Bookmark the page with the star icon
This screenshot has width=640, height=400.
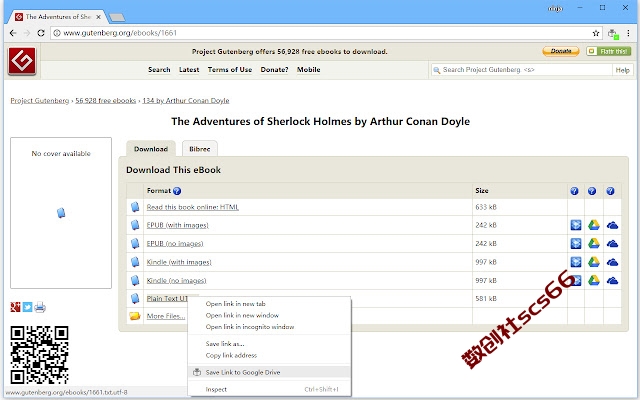point(596,33)
